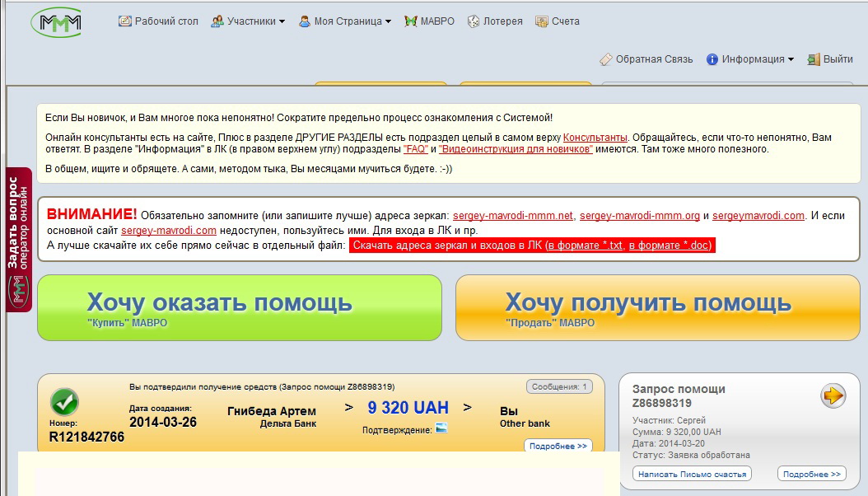Viewport: 868px width, 496px height.
Task: Open the "FAQ" link
Action: (x=416, y=149)
